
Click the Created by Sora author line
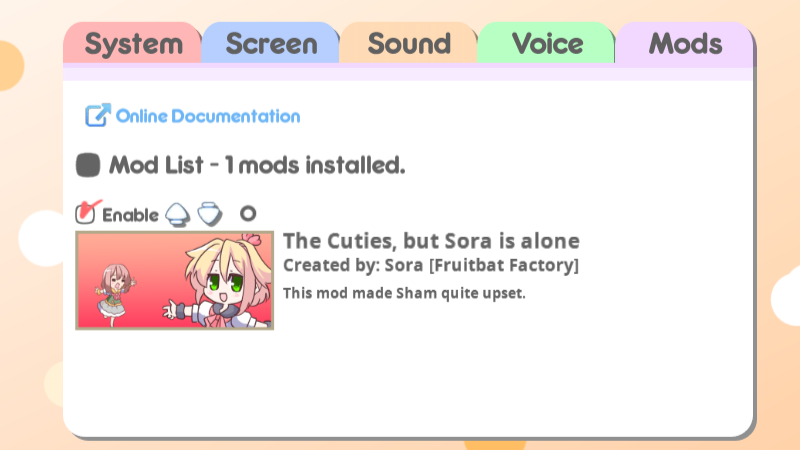click(x=431, y=265)
